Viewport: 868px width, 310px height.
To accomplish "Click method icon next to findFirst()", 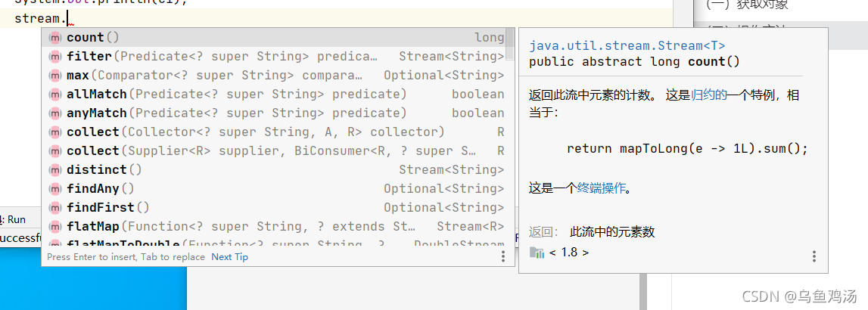I will (x=55, y=208).
